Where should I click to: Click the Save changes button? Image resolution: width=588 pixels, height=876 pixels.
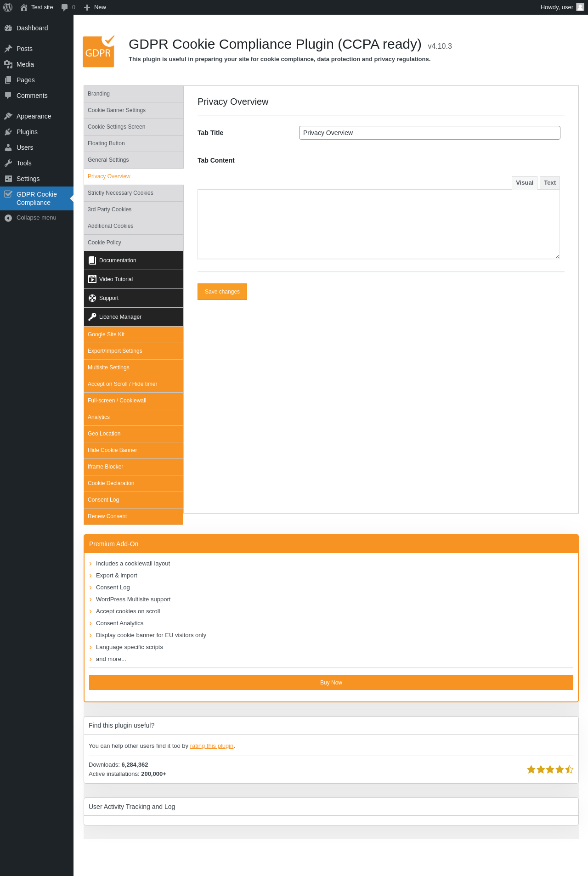coord(222,292)
